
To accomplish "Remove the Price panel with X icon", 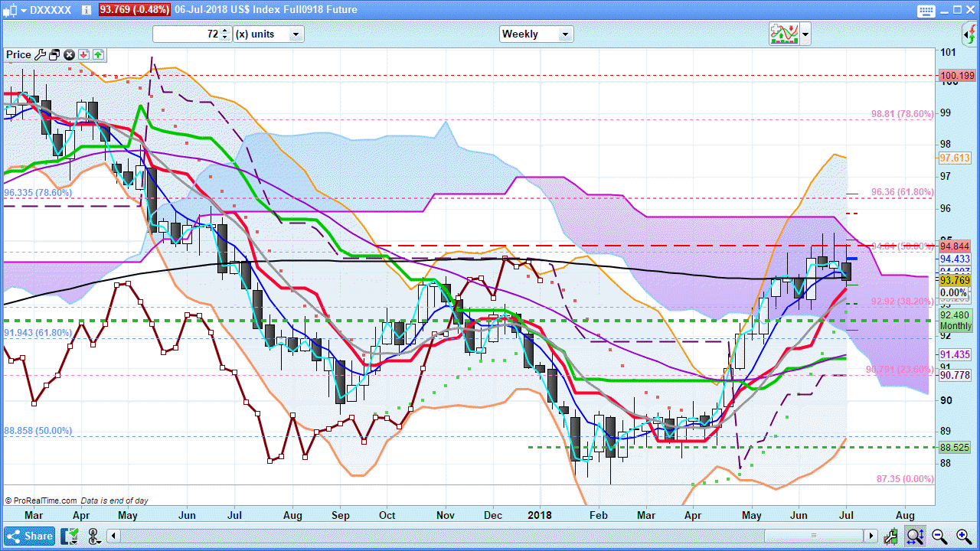I will (x=69, y=55).
